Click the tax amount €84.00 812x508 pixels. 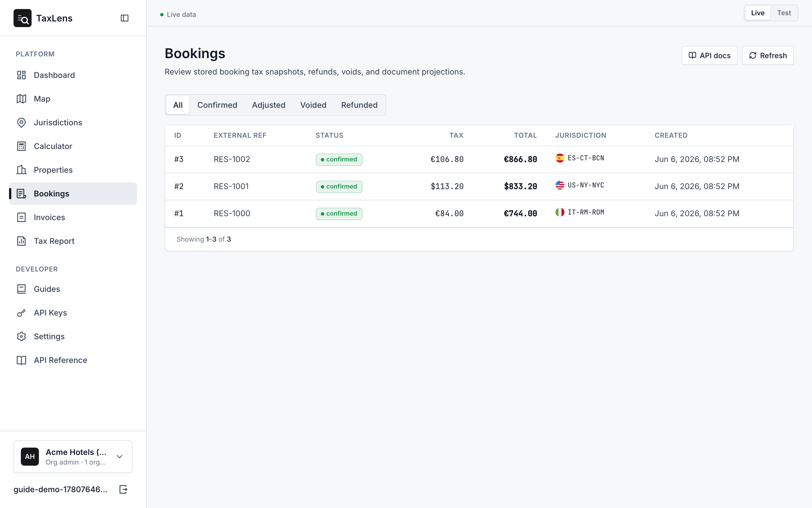pos(449,213)
